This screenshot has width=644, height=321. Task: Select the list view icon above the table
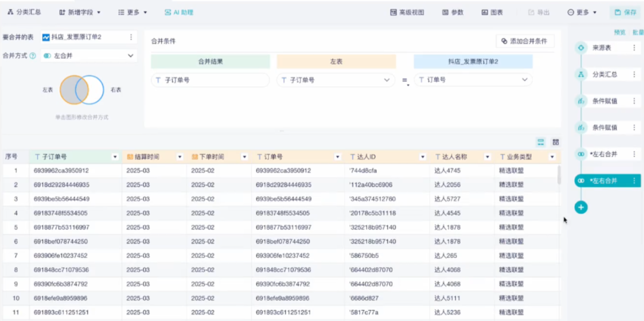[x=541, y=142]
